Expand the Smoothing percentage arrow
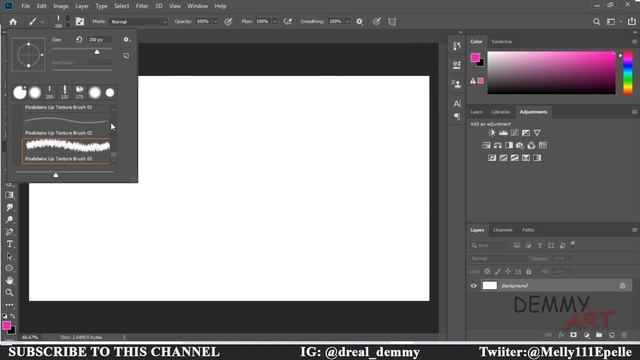The image size is (640, 360). [347, 22]
